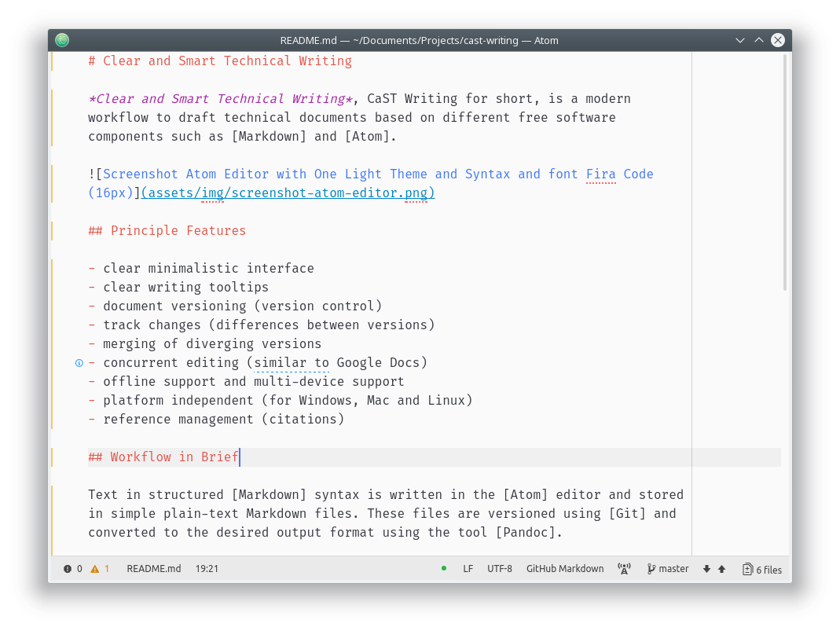Click the lint info icon in gutter
The height and width of the screenshot is (631, 840).
pyautogui.click(x=79, y=363)
